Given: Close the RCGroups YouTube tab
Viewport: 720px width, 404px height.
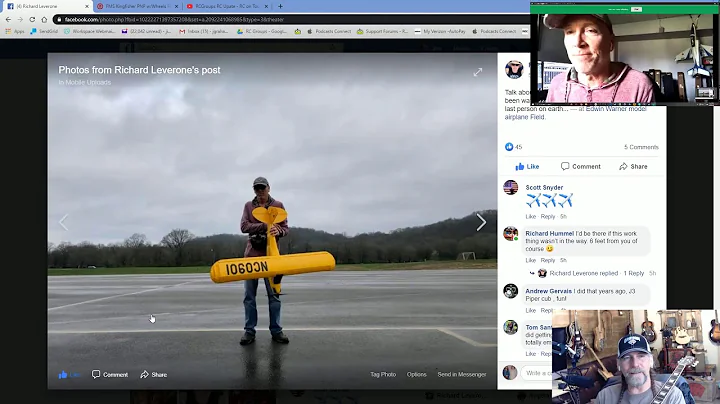Looking at the screenshot, I should (x=266, y=6).
